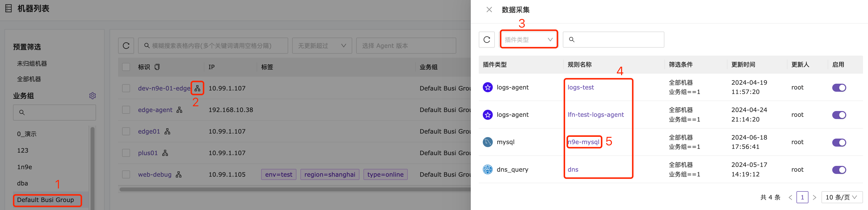Screen dimensions: 868x210
Task: Click the gear icon next to 业务组
Action: tap(92, 96)
